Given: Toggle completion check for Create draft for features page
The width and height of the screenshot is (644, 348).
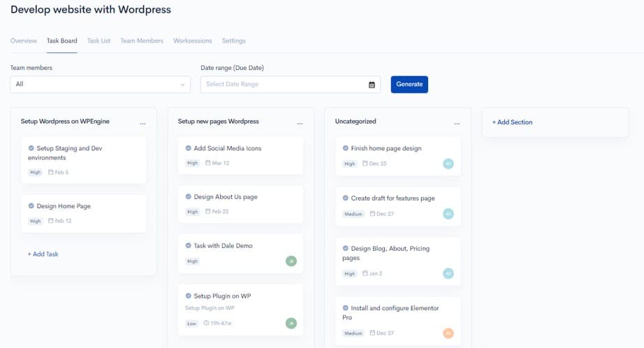Looking at the screenshot, I should tap(346, 198).
